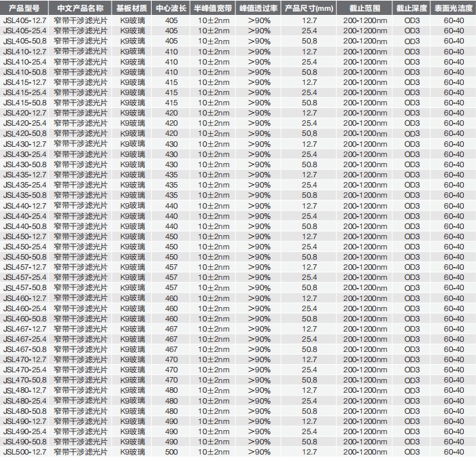Select the 表面光洁度 column header
This screenshot has width=476, height=462.
click(x=454, y=9)
